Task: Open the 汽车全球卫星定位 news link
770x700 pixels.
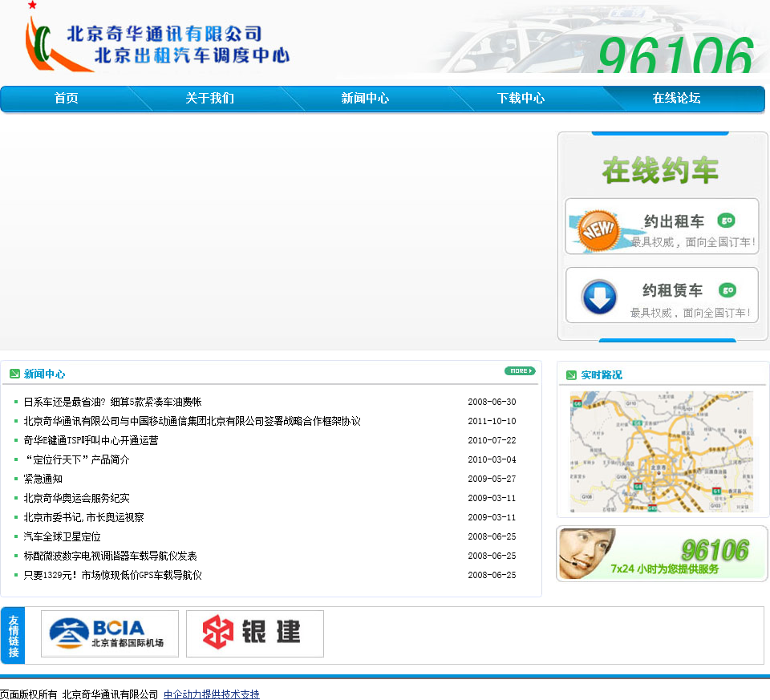Action: pos(62,536)
